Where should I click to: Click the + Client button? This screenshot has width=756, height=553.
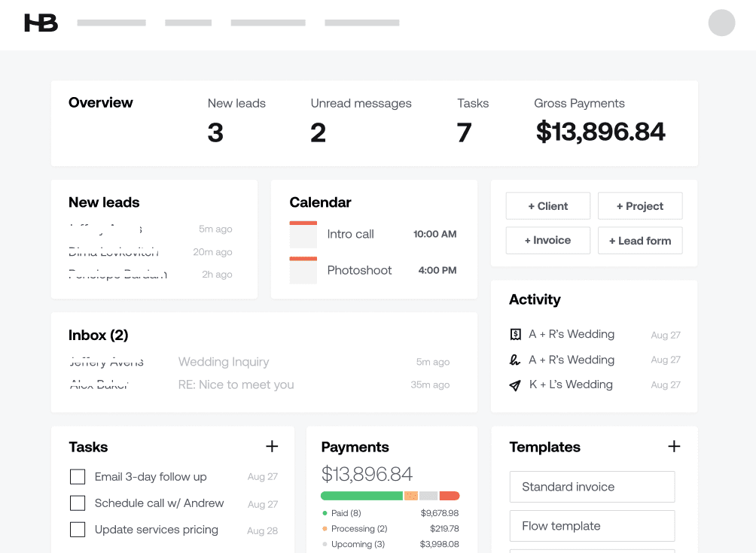[547, 206]
